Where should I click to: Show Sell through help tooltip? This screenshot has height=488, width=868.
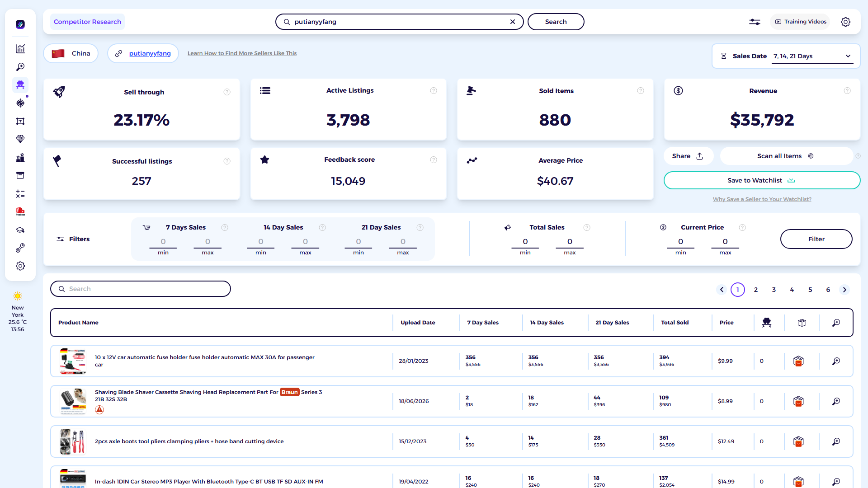point(227,92)
